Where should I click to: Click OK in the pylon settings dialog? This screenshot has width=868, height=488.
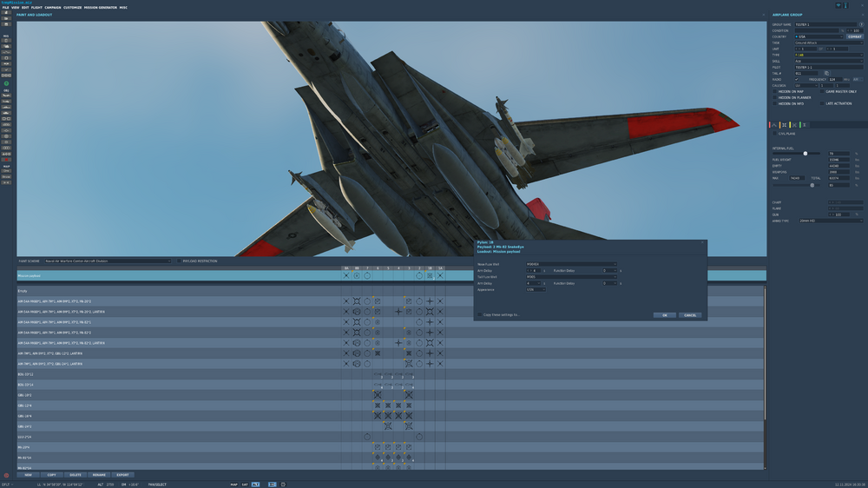coord(664,315)
